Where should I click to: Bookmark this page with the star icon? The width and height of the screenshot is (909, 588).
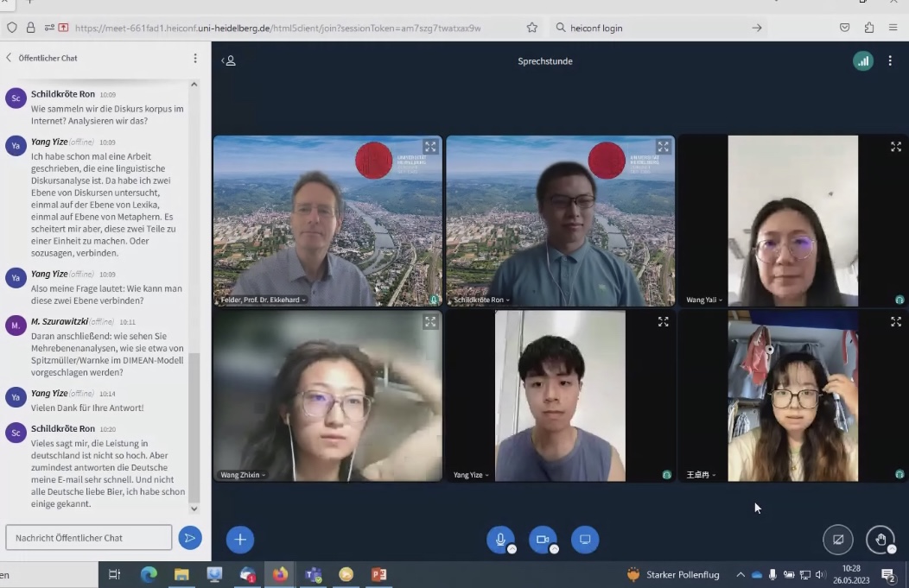532,28
